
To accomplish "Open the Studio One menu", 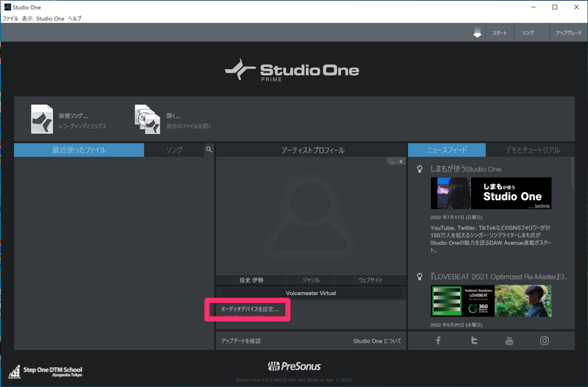I will [50, 18].
